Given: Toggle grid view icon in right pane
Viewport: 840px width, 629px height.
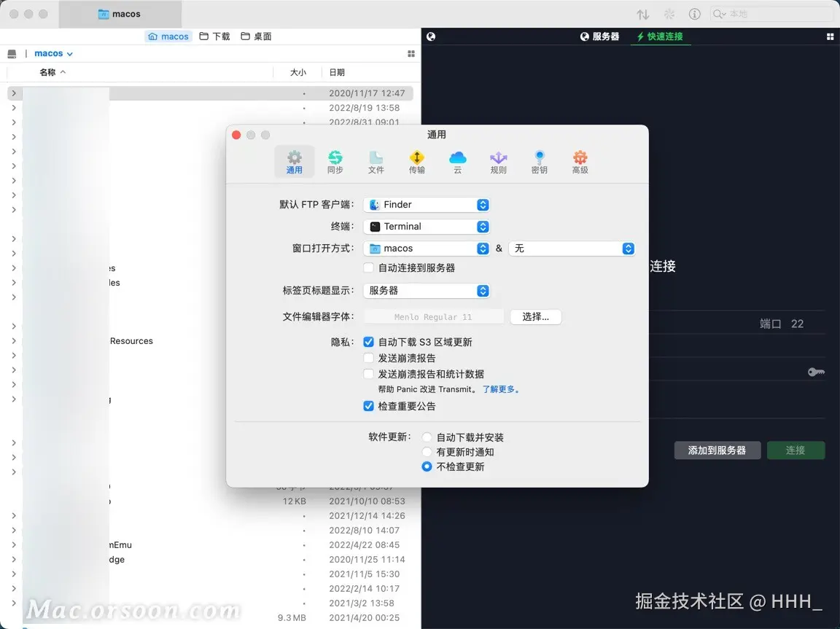Looking at the screenshot, I should tap(830, 36).
